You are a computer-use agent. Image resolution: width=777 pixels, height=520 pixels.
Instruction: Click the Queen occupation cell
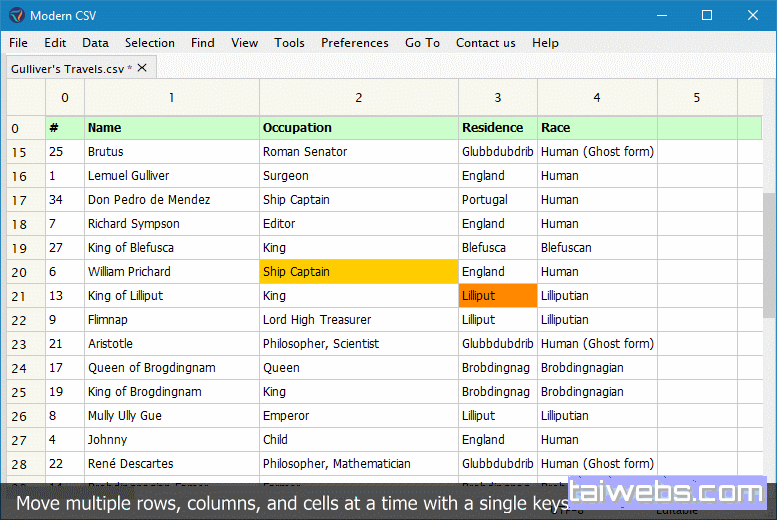[359, 368]
